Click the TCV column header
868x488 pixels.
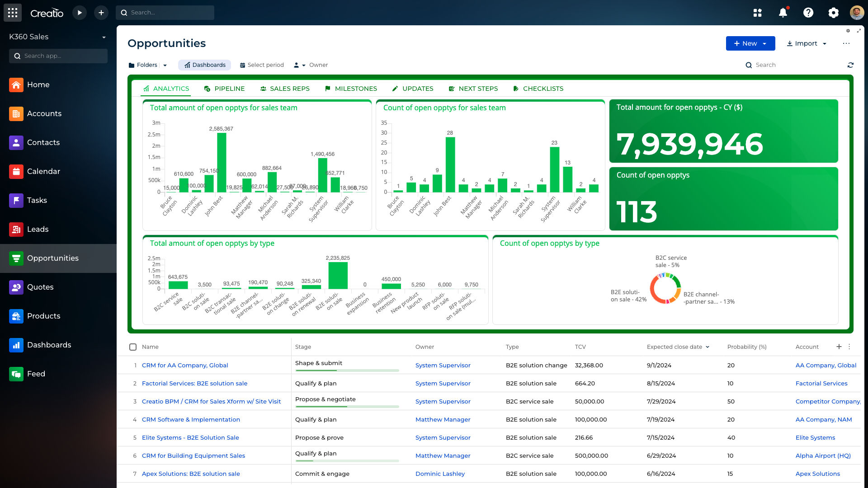point(580,347)
